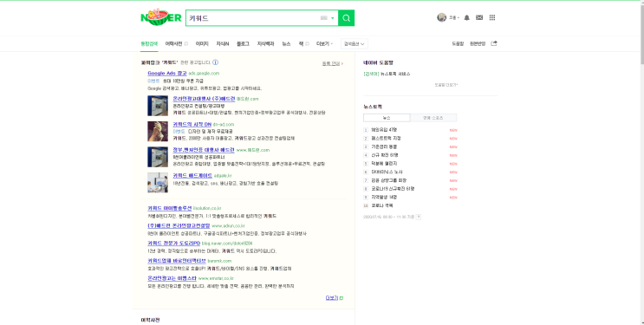
Task: Click the NAVER logo
Action: pos(160,17)
